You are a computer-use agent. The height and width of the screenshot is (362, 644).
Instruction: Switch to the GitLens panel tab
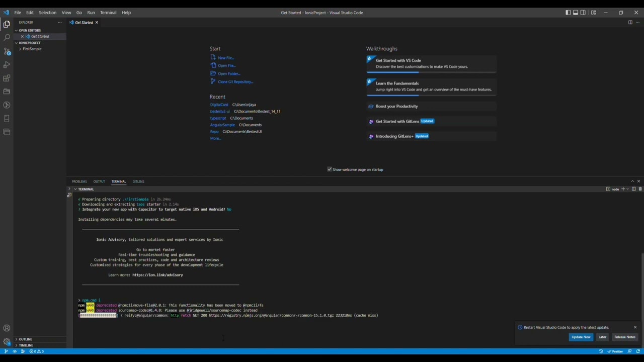click(138, 182)
